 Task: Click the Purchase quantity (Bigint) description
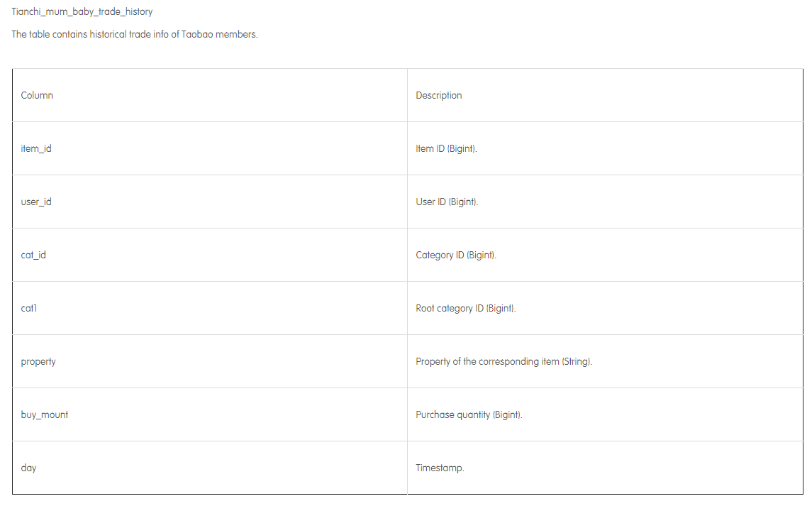469,414
